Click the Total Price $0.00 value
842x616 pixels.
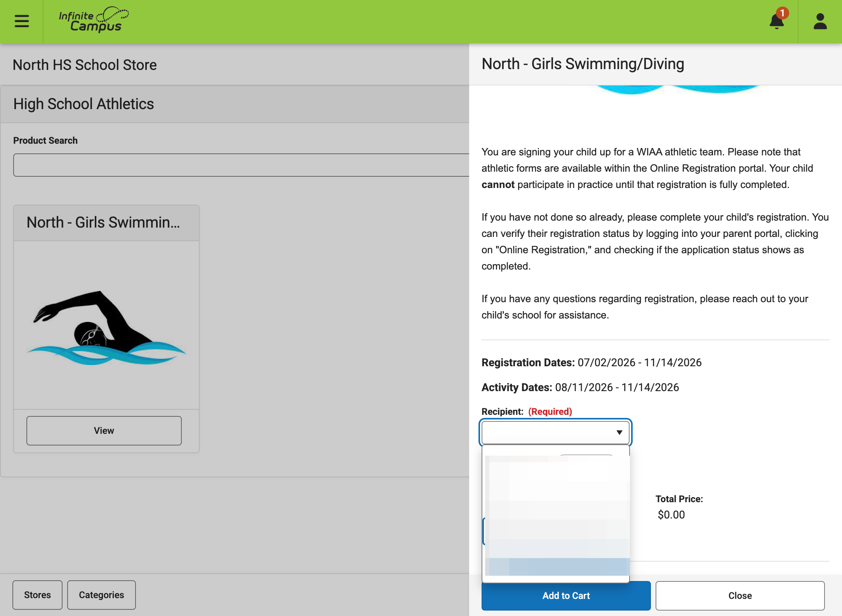pos(671,515)
